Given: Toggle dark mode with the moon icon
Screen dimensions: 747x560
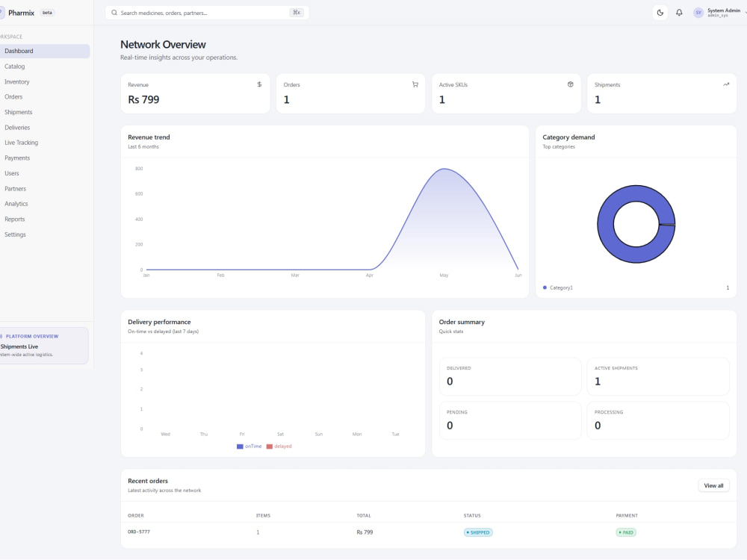Looking at the screenshot, I should pos(660,13).
